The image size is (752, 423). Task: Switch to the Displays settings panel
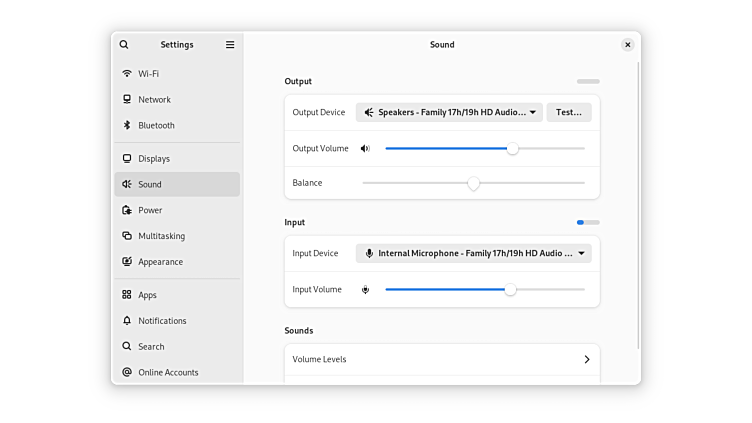[154, 159]
